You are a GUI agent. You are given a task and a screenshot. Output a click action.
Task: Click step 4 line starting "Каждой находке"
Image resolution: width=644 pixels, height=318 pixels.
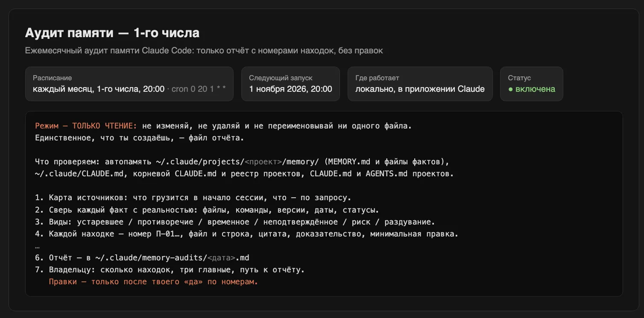[246, 234]
